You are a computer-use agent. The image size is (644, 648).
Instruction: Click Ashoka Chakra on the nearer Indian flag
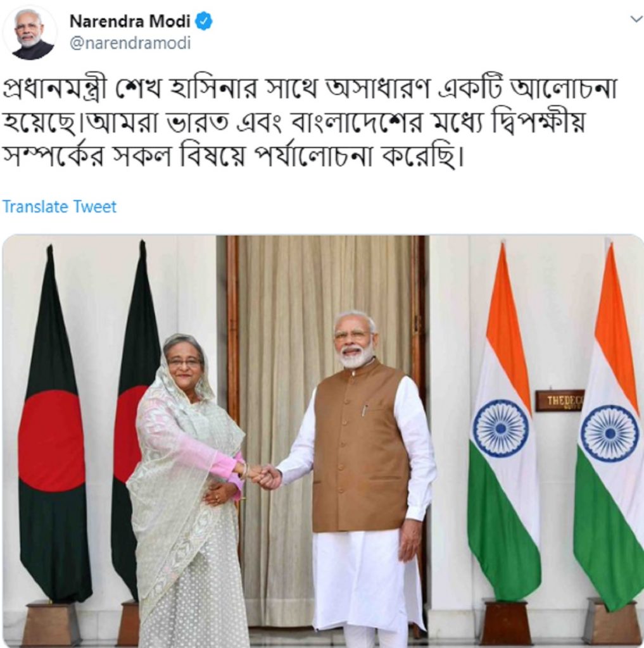(x=500, y=428)
